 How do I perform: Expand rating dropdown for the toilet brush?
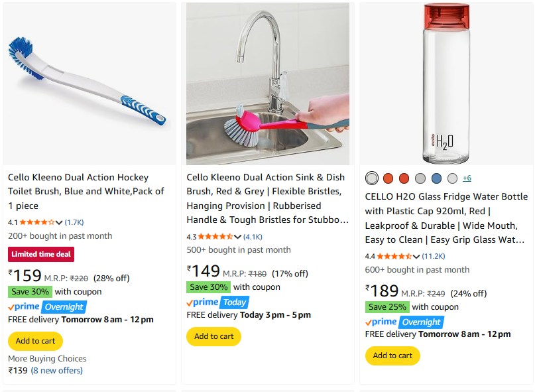click(x=59, y=222)
